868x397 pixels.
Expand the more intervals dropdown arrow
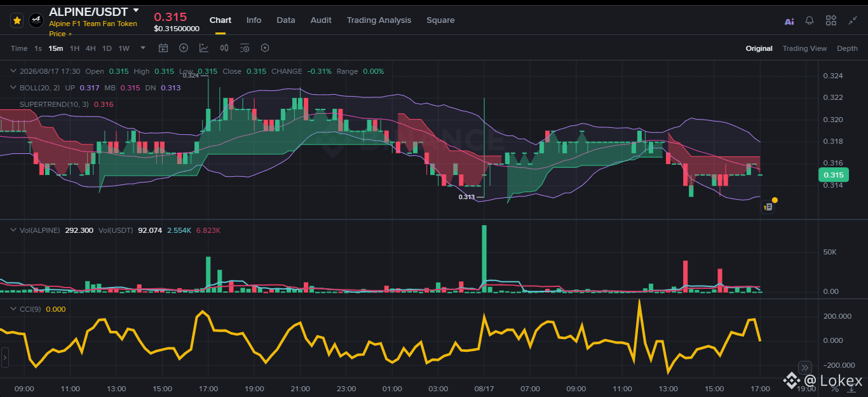[143, 48]
